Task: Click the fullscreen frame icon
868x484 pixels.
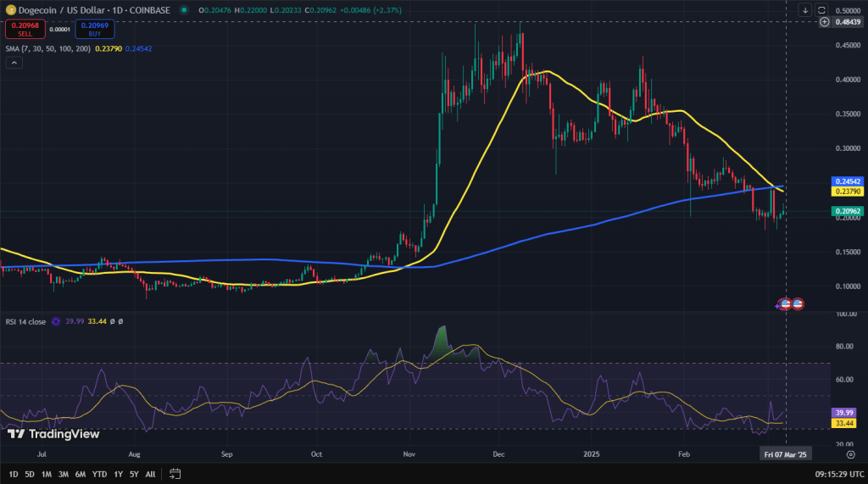Action: 821,10
